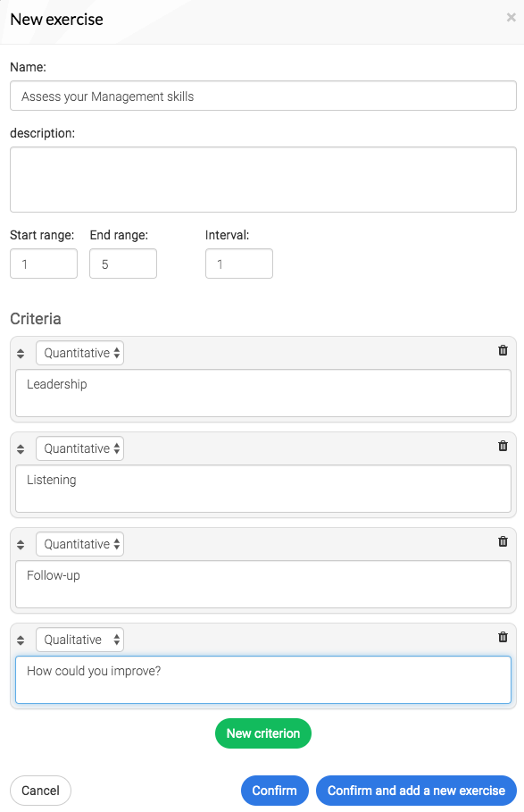Click into the description text area
This screenshot has width=524, height=812.
coord(263,180)
